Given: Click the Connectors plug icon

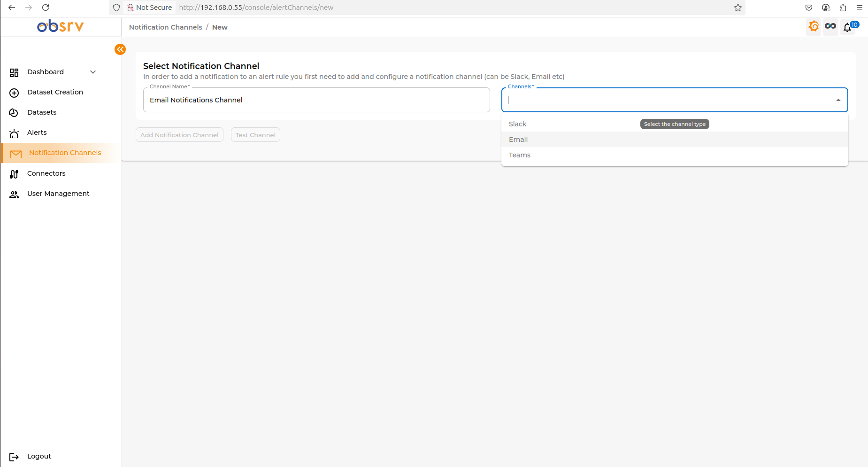Looking at the screenshot, I should click(14, 174).
